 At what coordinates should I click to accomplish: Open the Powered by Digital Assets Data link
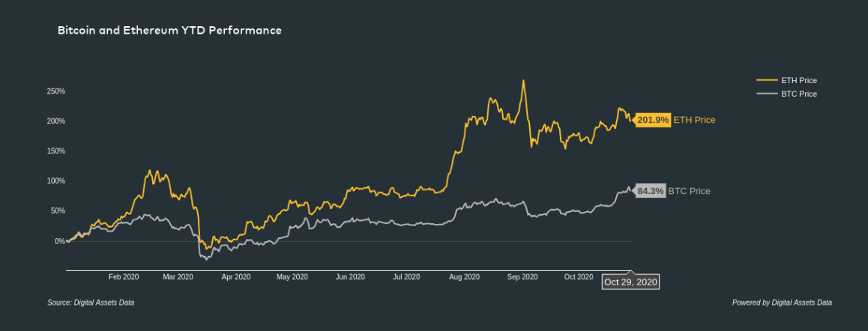pos(782,303)
